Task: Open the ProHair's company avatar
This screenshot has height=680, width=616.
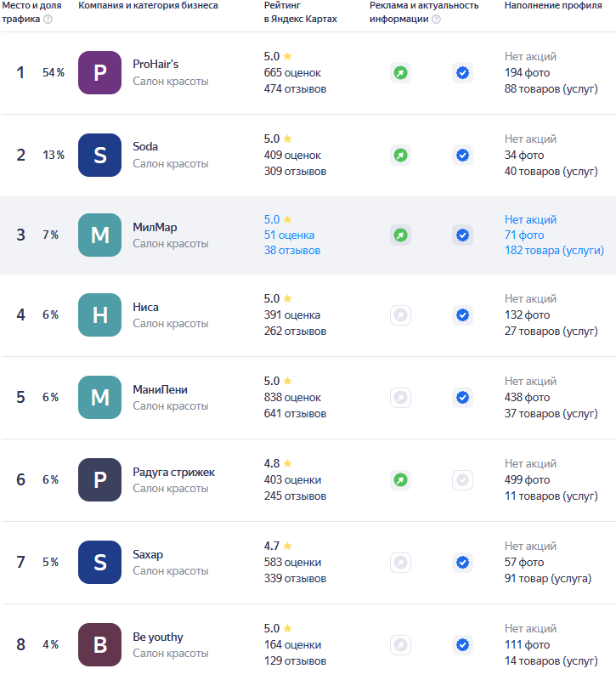Action: tap(99, 73)
